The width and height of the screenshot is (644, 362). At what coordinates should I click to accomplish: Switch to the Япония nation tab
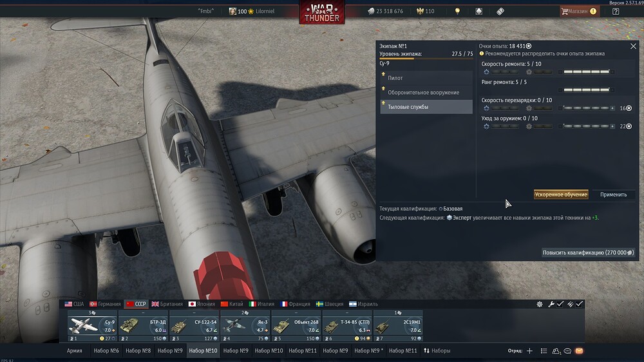(x=202, y=304)
